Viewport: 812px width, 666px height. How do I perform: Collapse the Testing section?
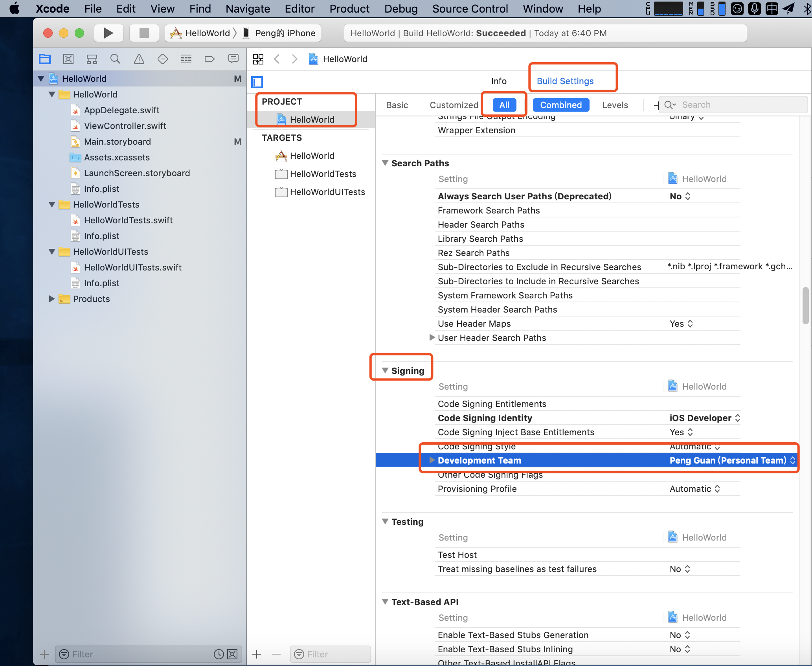(x=385, y=521)
